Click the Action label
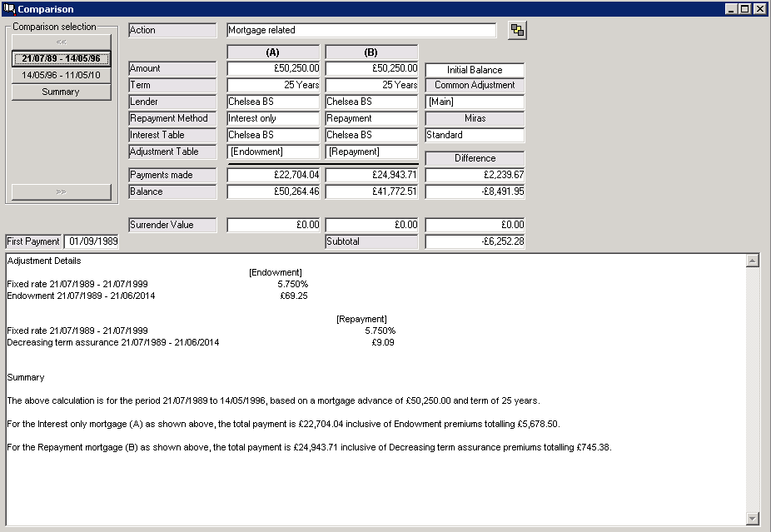This screenshot has height=532, width=771. 172,30
